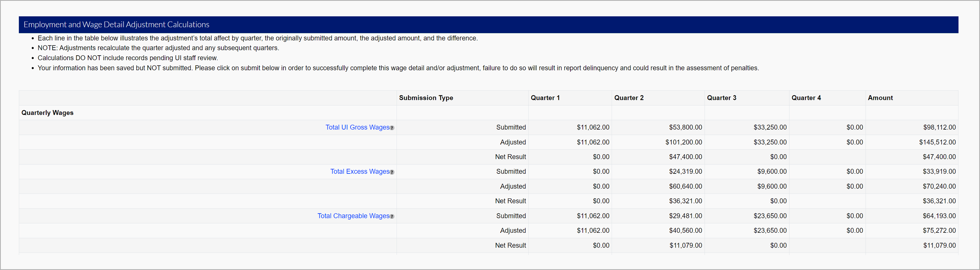Follow the Total Excess Wages link

(359, 171)
